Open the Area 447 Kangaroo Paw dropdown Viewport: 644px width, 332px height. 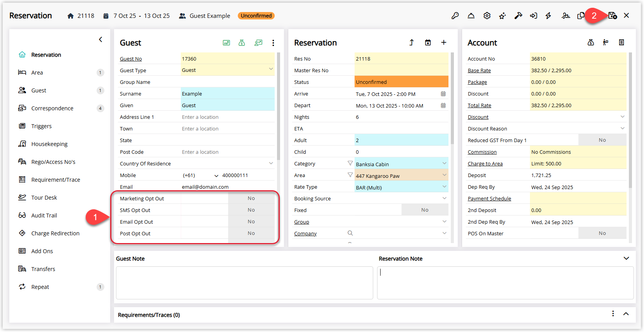(x=444, y=175)
